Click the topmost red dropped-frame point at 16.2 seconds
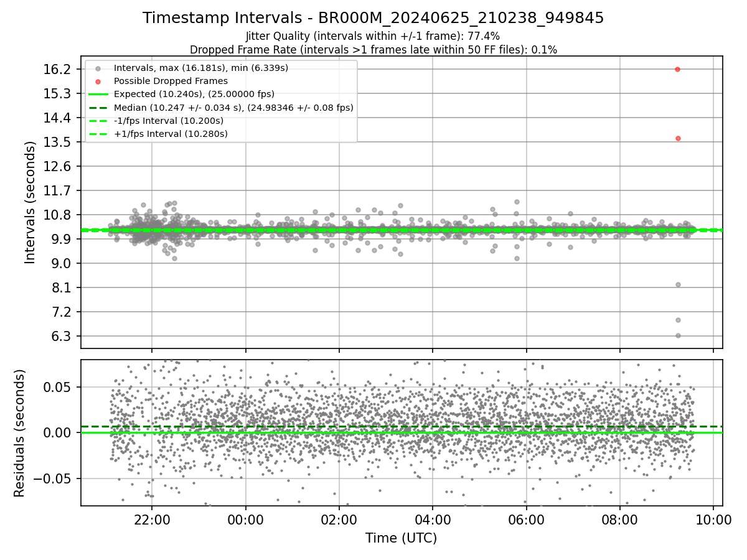The image size is (747, 560). (677, 69)
